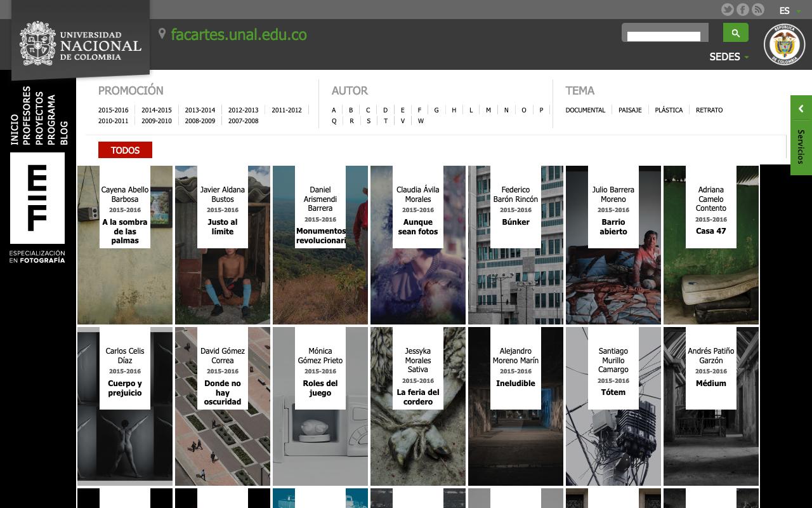Select the DOCUMENTAL tema filter
The width and height of the screenshot is (812, 508).
pyautogui.click(x=585, y=110)
